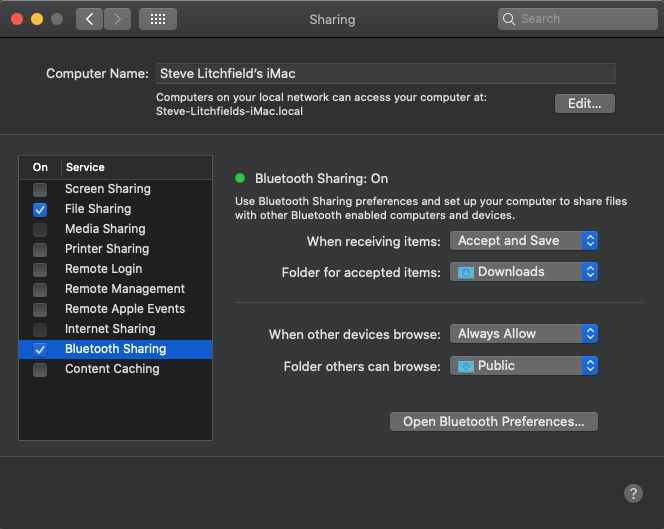
Task: Close the Sharing window with red button
Action: pos(17,19)
